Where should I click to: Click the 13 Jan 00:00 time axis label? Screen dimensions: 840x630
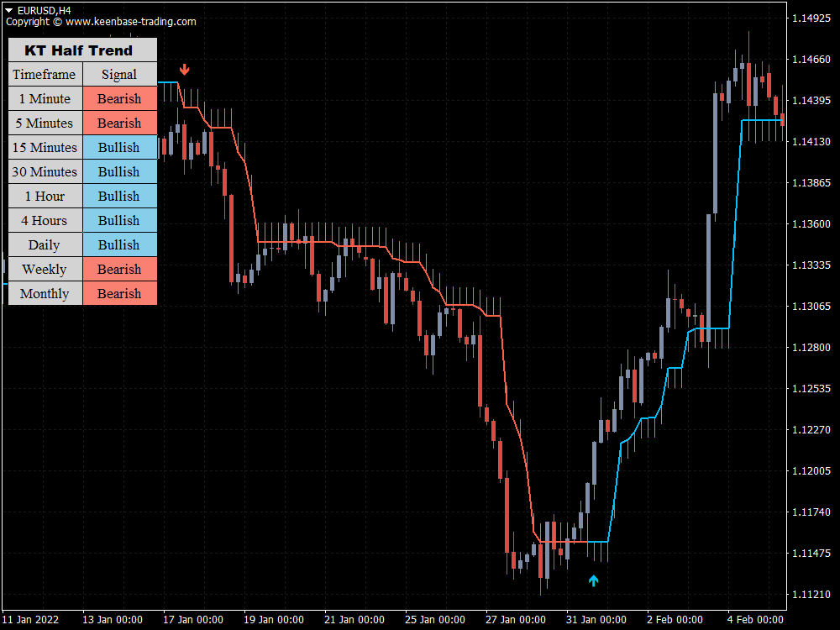pyautogui.click(x=113, y=619)
